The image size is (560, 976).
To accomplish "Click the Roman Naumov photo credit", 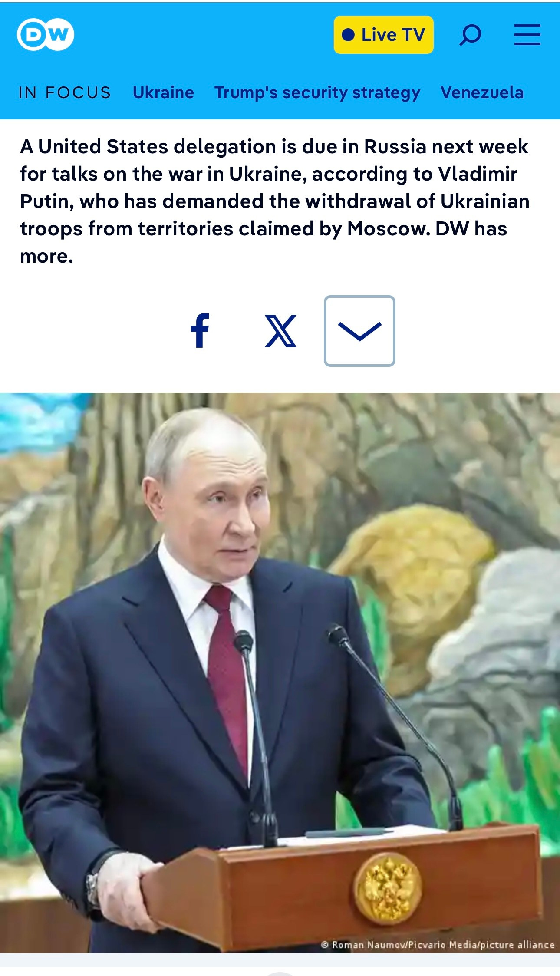I will [438, 944].
